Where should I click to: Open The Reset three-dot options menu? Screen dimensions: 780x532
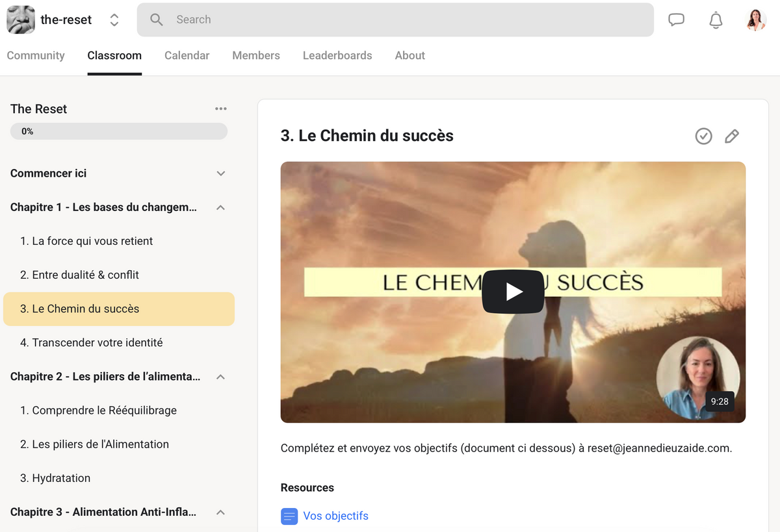click(x=221, y=109)
